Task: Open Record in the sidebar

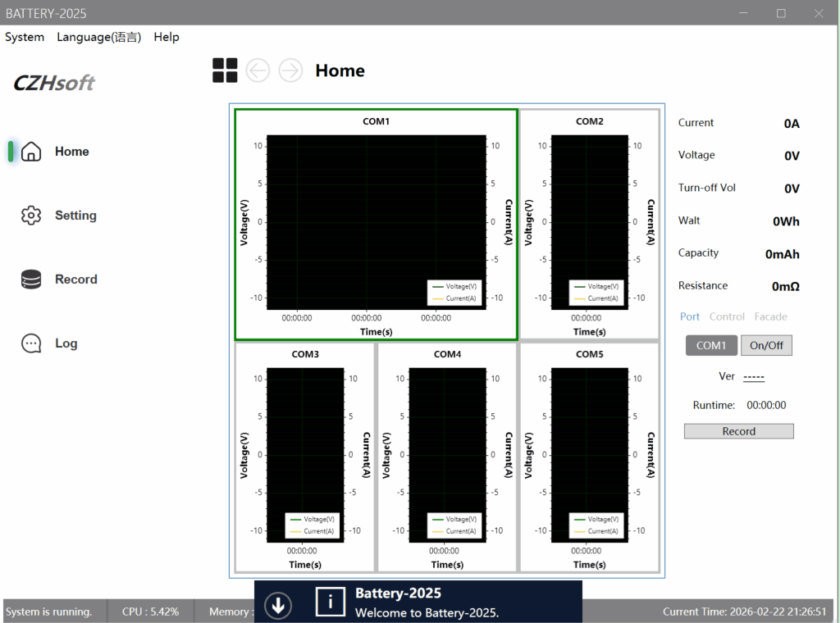Action: click(x=76, y=280)
